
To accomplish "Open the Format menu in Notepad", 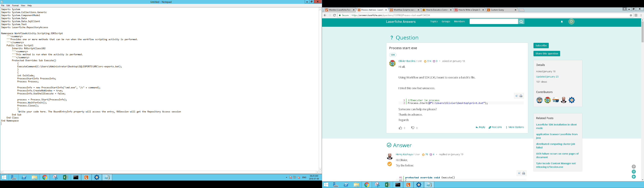I will 15,6.
